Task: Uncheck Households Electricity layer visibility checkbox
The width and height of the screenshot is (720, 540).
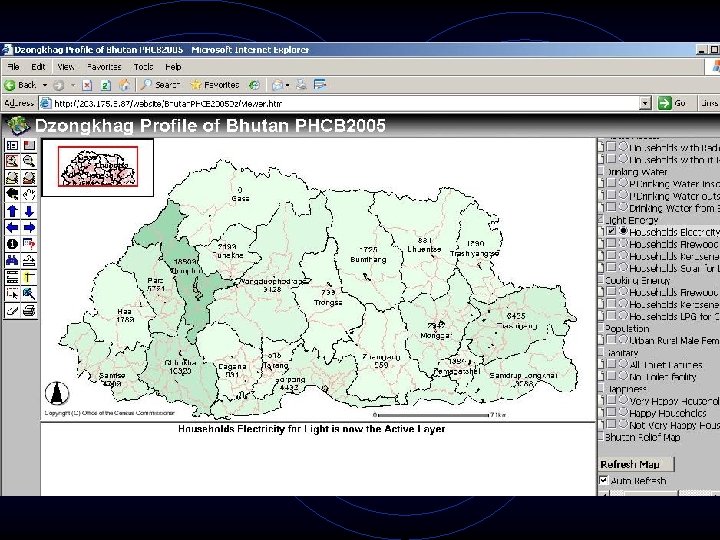Action: (x=611, y=231)
